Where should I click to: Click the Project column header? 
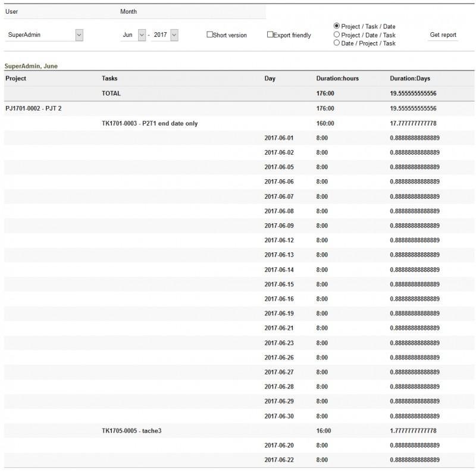point(15,78)
